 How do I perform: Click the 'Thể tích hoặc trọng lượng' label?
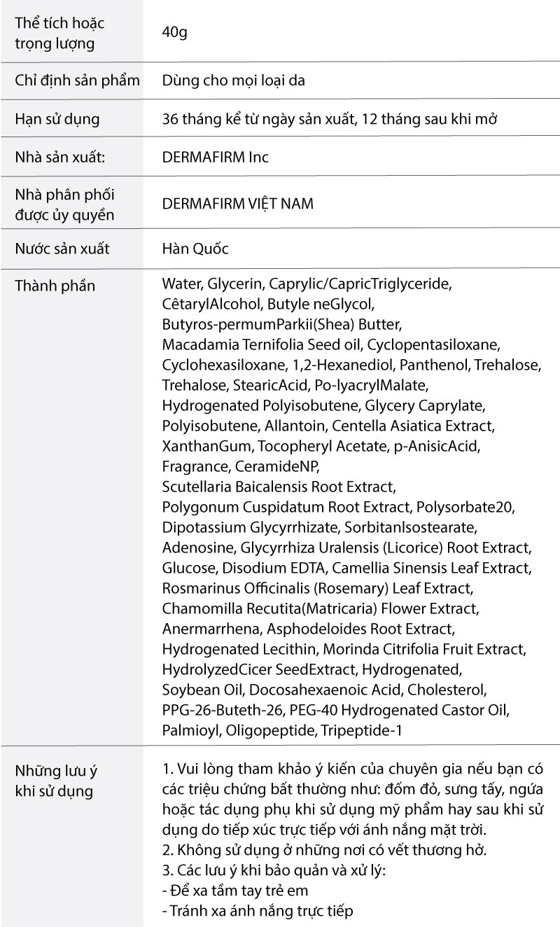click(x=59, y=33)
